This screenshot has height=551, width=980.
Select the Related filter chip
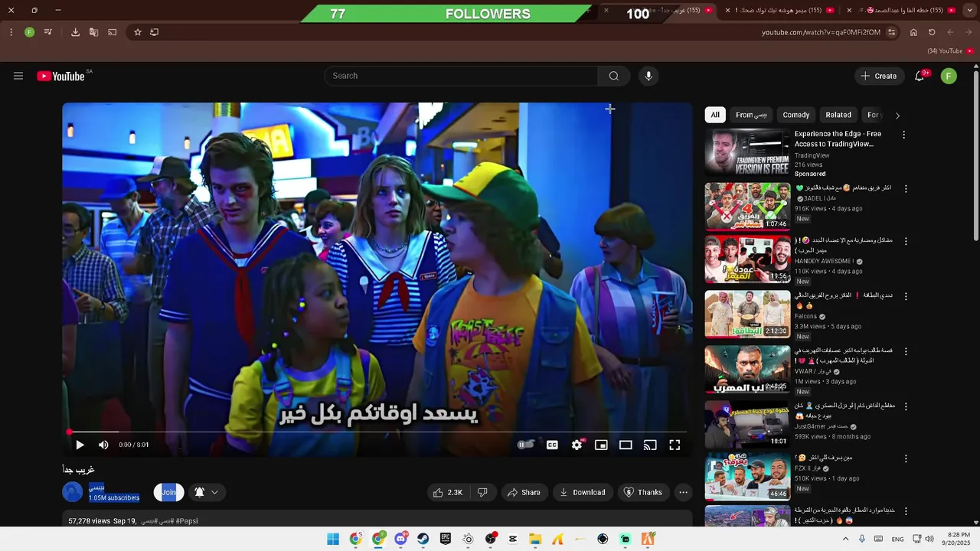click(x=838, y=115)
